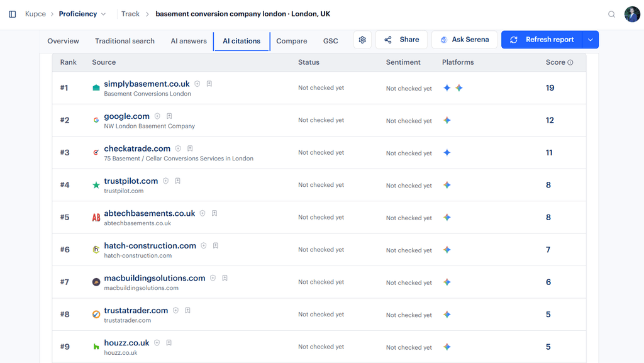The height and width of the screenshot is (363, 644).
Task: Open the search magnifier icon
Action: 611,14
